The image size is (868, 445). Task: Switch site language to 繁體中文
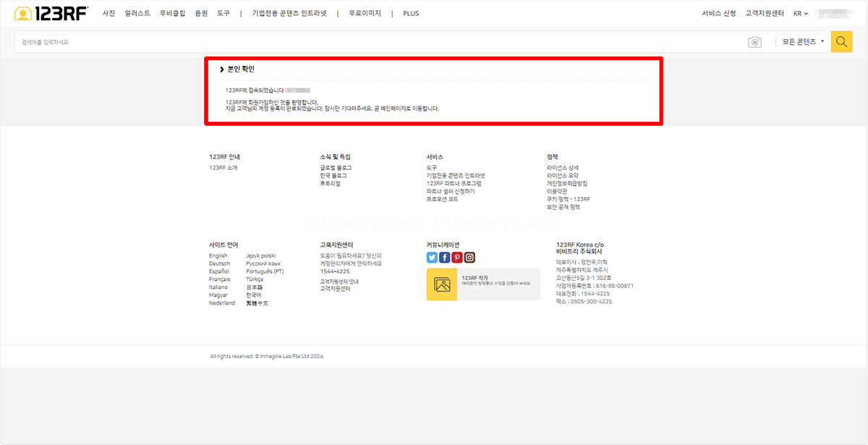click(x=258, y=303)
